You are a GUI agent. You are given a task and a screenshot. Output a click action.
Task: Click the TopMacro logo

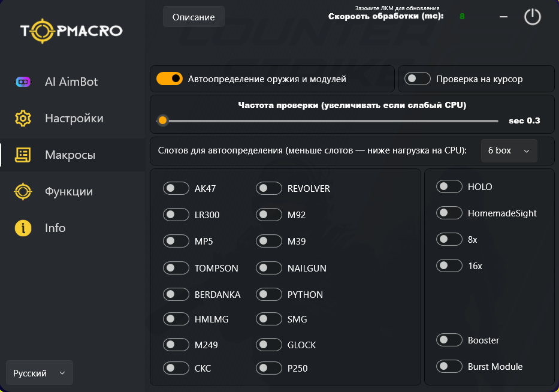71,30
